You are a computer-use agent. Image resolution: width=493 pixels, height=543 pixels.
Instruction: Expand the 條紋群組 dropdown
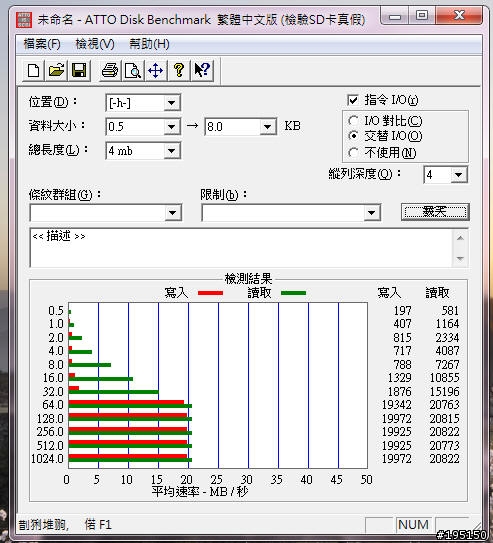coord(172,213)
